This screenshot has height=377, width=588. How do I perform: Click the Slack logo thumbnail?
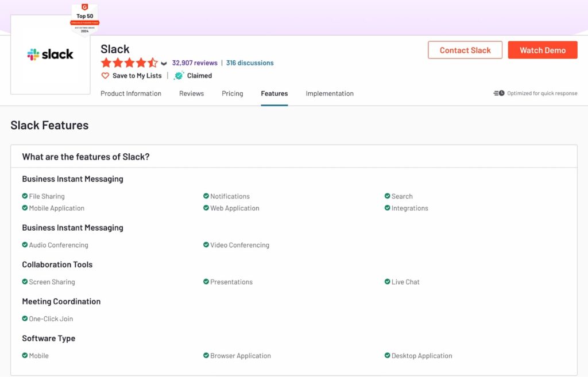[x=51, y=55]
